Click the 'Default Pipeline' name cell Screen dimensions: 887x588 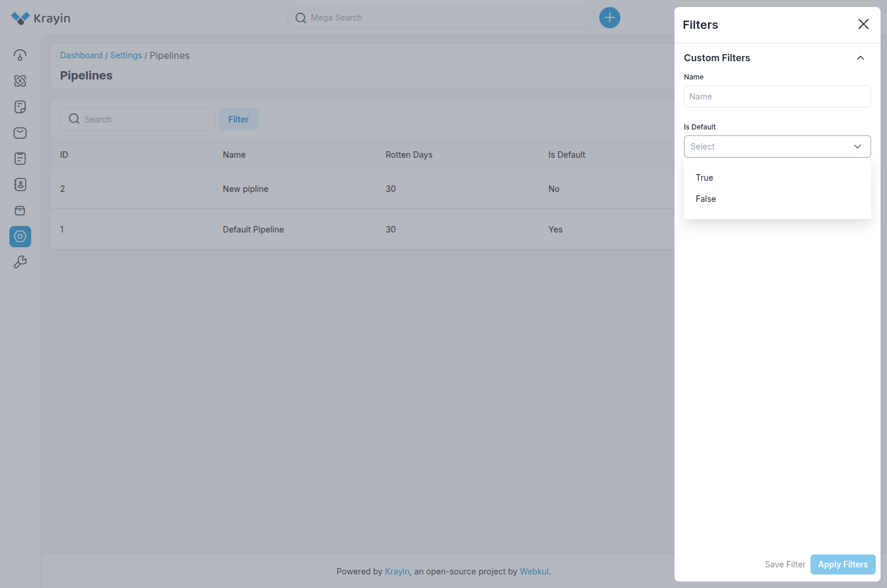[253, 230]
